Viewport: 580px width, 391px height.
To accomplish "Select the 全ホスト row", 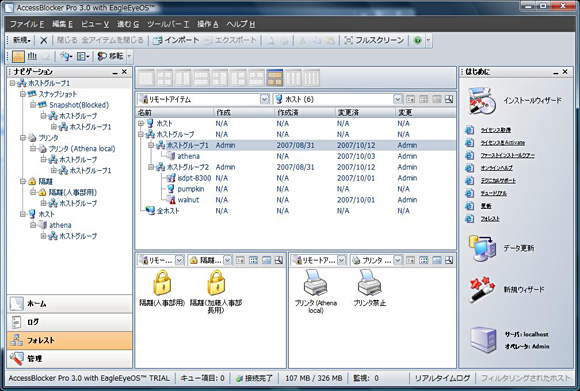I will (x=295, y=211).
